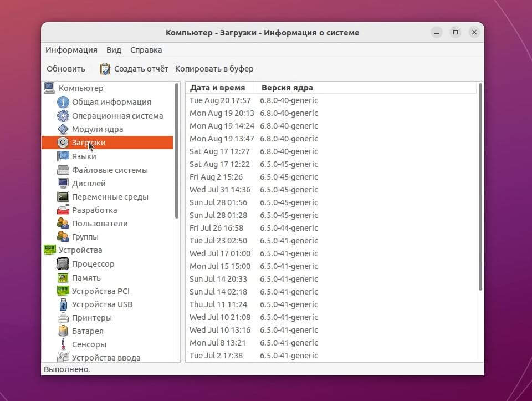532x401 pixels.
Task: Click the thermometer icon for Сенсоры
Action: [x=63, y=344]
